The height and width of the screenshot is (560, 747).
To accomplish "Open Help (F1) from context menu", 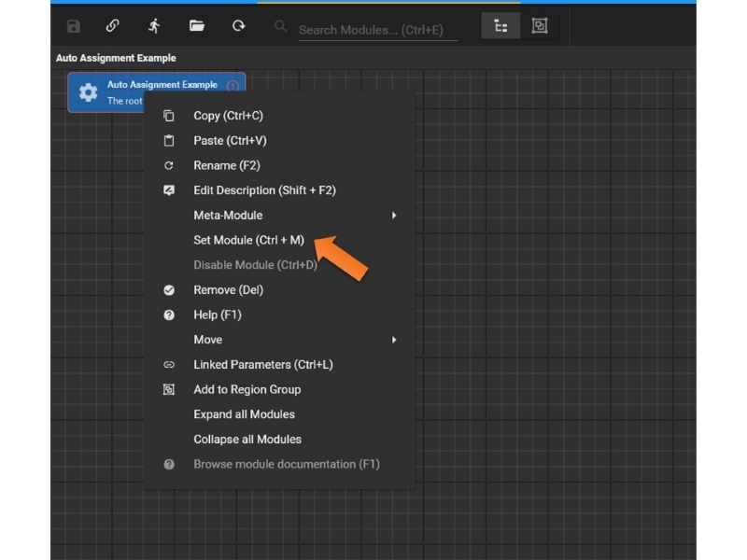I will 279,315.
